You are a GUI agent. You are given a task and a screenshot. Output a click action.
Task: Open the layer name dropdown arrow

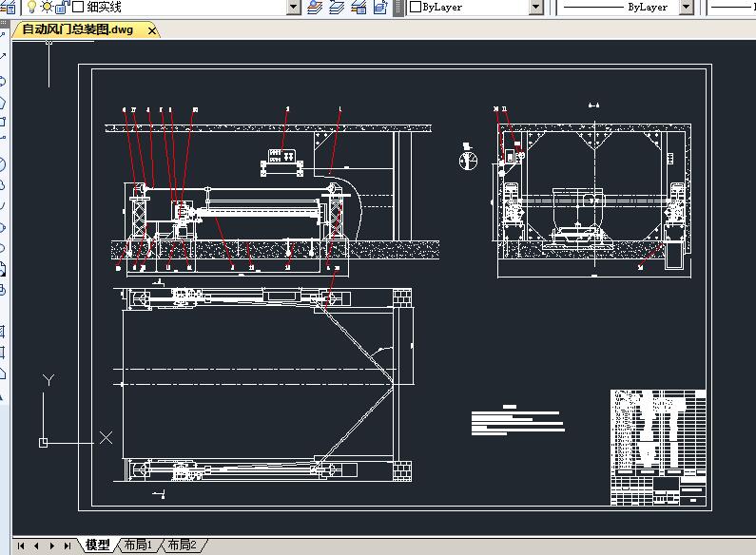click(x=293, y=8)
